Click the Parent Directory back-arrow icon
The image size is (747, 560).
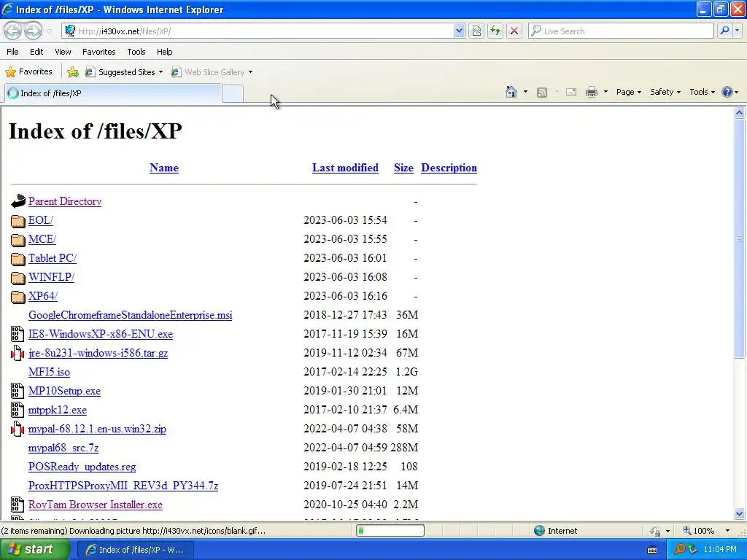pos(18,201)
